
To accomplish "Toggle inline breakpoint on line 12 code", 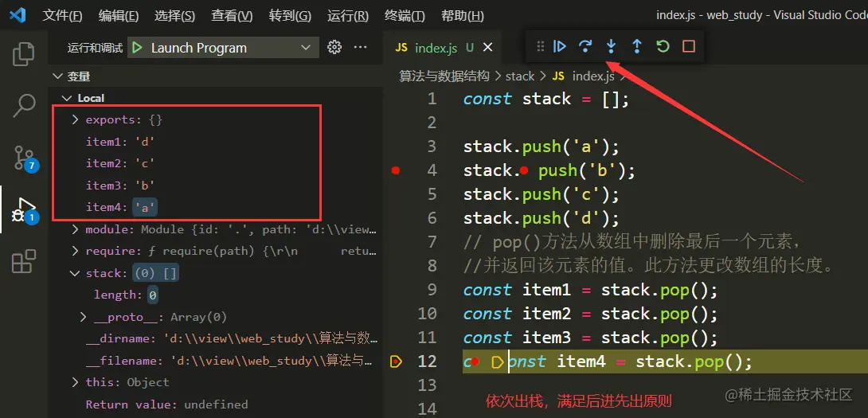I will click(x=475, y=362).
